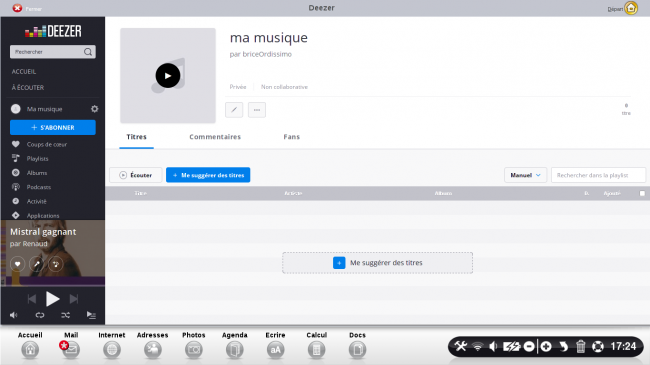Switch to the Fans tab
650x365 pixels.
coord(291,137)
